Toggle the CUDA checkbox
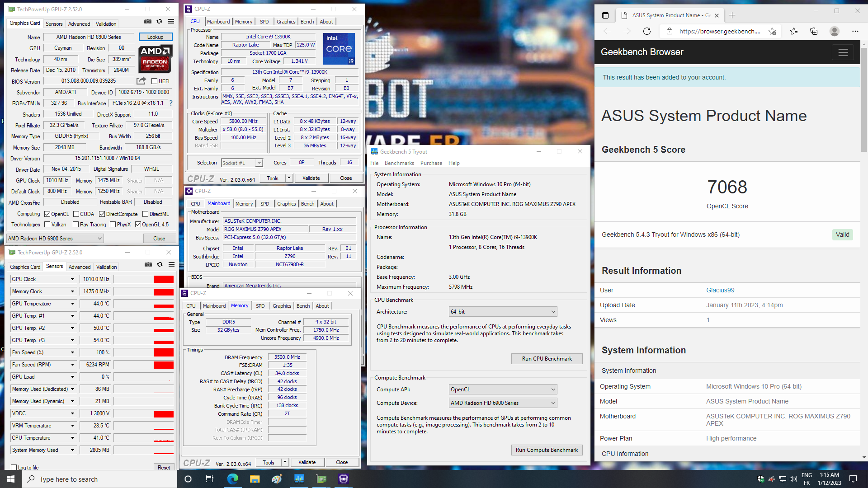The image size is (868, 488). point(76,214)
